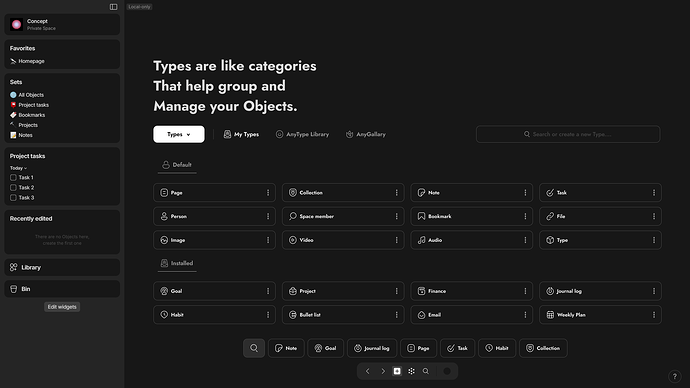Open Homepage in Favorites

tap(27, 61)
